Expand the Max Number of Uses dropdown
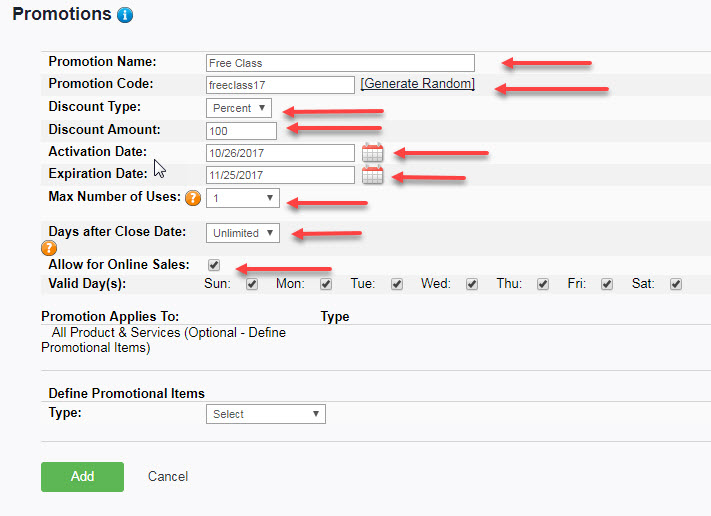Screen dimensions: 711x516 point(242,198)
